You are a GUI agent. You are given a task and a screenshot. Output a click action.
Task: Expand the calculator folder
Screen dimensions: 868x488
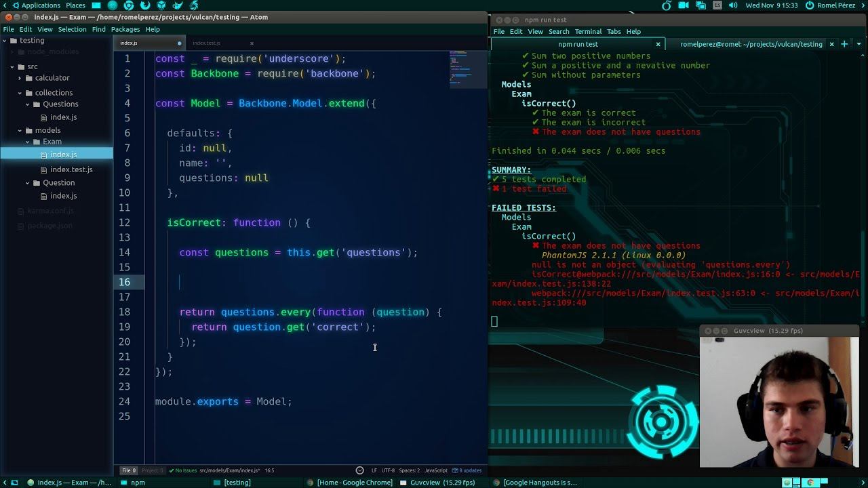(x=20, y=78)
